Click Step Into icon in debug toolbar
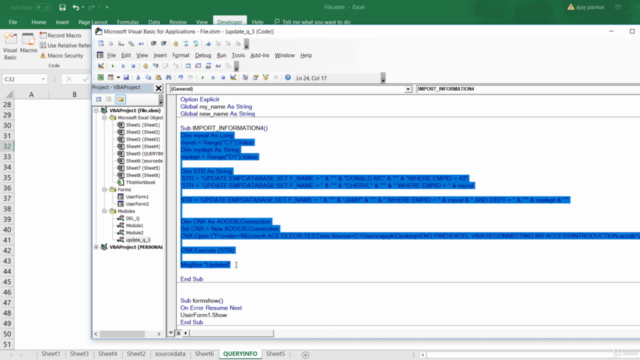Screen dimensions: 640x360 coord(156,66)
